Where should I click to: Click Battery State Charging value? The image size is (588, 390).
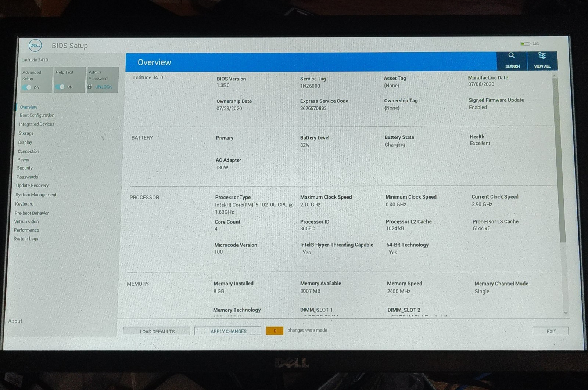coord(395,145)
